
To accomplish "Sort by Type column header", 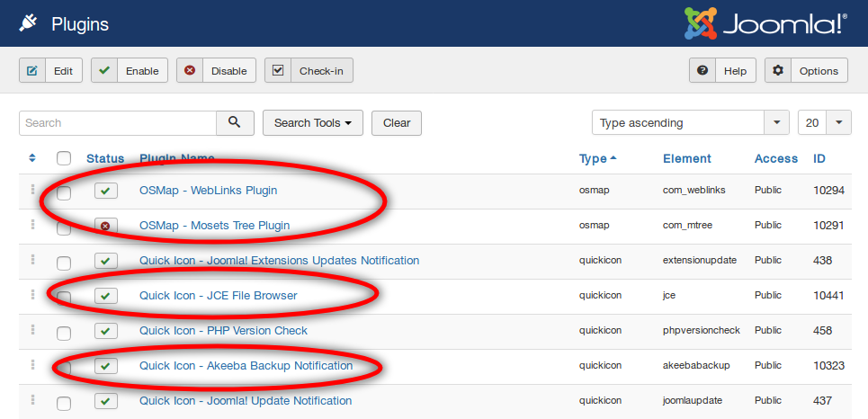I will [597, 159].
